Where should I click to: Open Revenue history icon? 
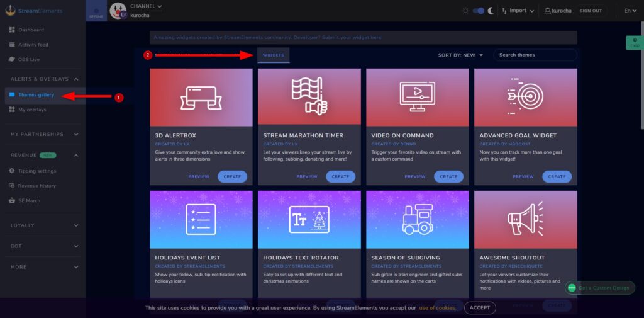11,186
